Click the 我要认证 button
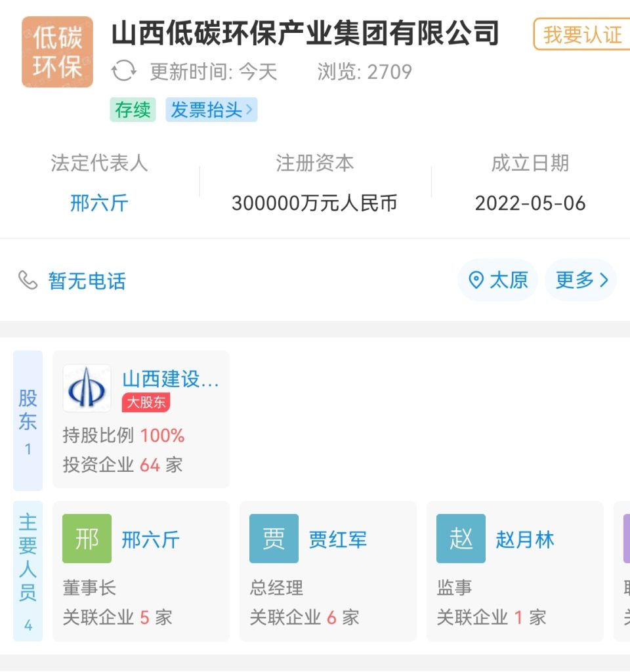The image size is (630, 672). coord(582,34)
